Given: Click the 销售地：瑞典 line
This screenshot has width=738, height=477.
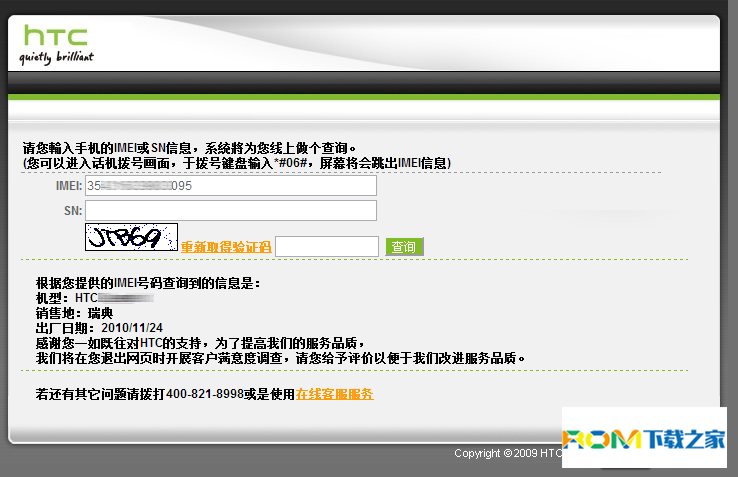Looking at the screenshot, I should tap(74, 313).
